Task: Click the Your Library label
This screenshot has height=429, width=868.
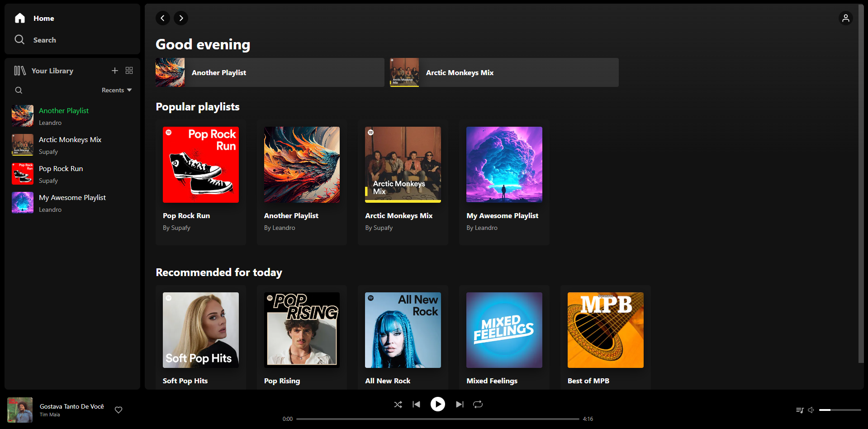Action: tap(52, 71)
